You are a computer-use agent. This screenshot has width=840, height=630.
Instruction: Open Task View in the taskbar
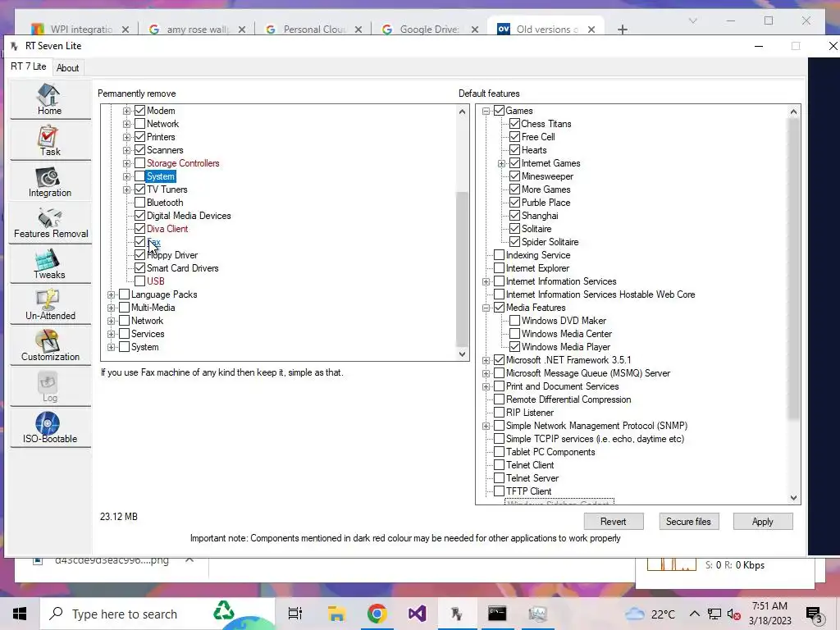[295, 614]
